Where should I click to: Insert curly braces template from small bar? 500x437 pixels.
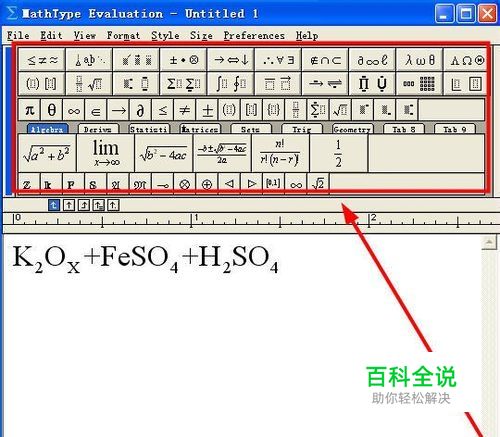(x=274, y=110)
